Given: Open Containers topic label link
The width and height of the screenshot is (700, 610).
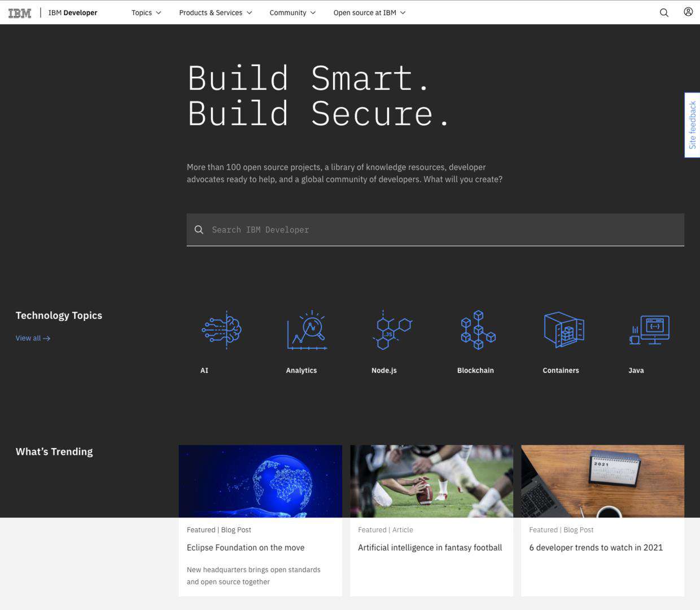Looking at the screenshot, I should pyautogui.click(x=561, y=370).
